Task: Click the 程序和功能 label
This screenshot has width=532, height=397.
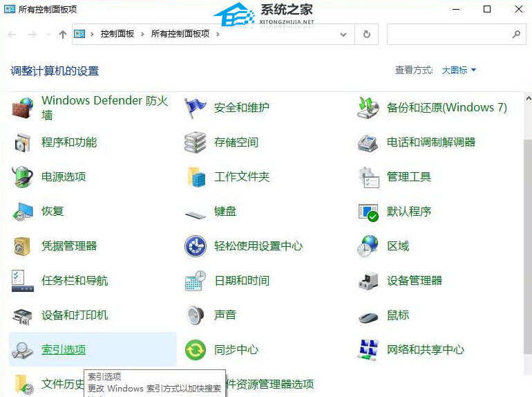Action: tap(69, 142)
